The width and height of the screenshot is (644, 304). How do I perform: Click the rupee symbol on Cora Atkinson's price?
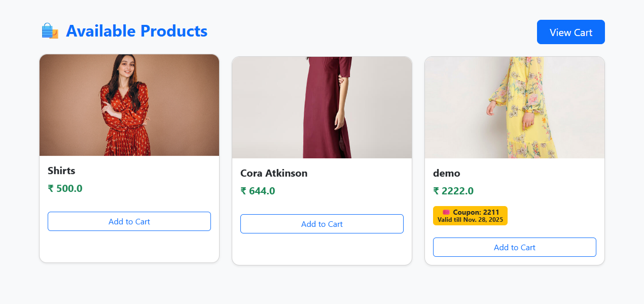243,191
